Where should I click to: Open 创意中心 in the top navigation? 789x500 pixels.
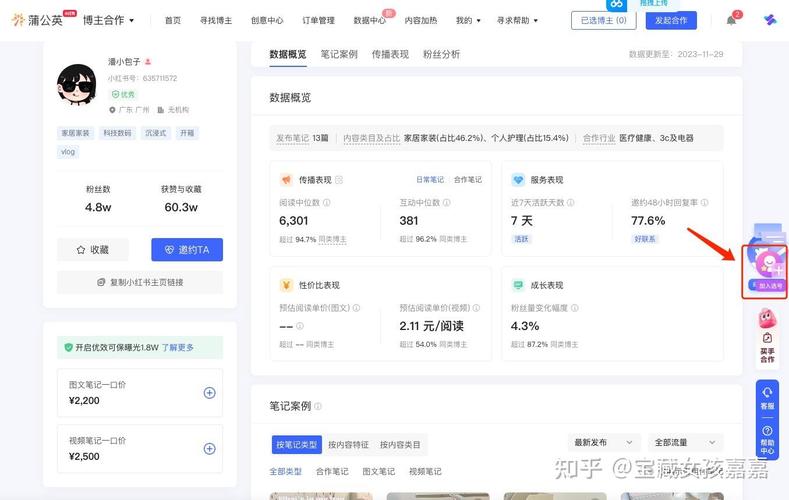(x=267, y=21)
